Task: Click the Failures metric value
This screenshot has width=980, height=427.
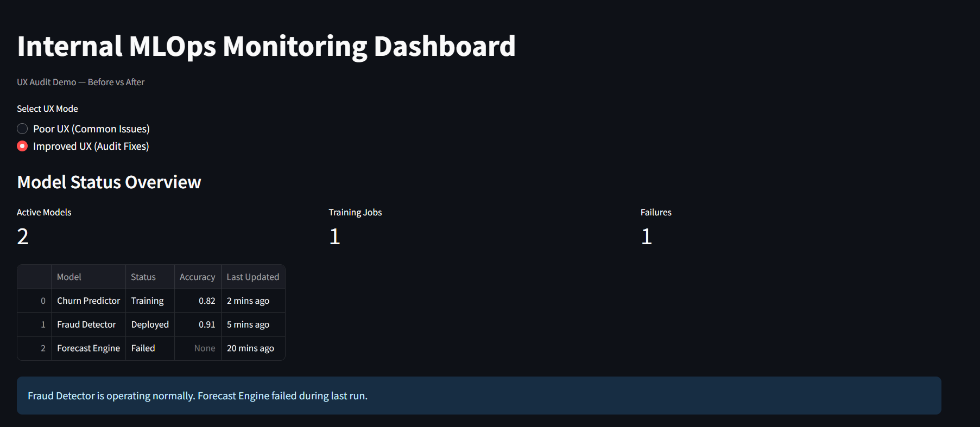Action: click(x=646, y=237)
